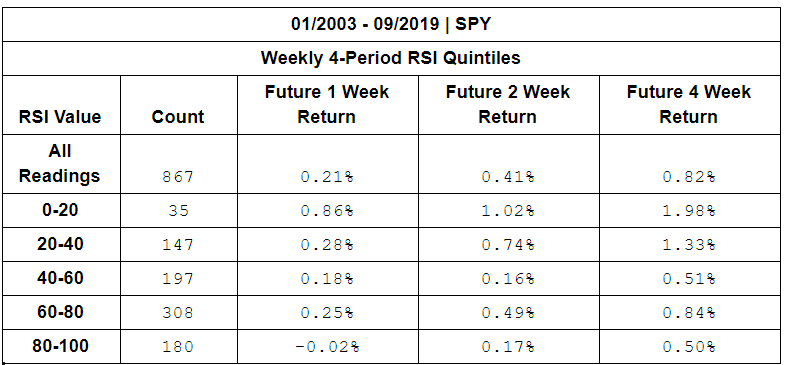The image size is (785, 365).
Task: Click the 1.33% four-week return cell
Action: pyautogui.click(x=688, y=245)
